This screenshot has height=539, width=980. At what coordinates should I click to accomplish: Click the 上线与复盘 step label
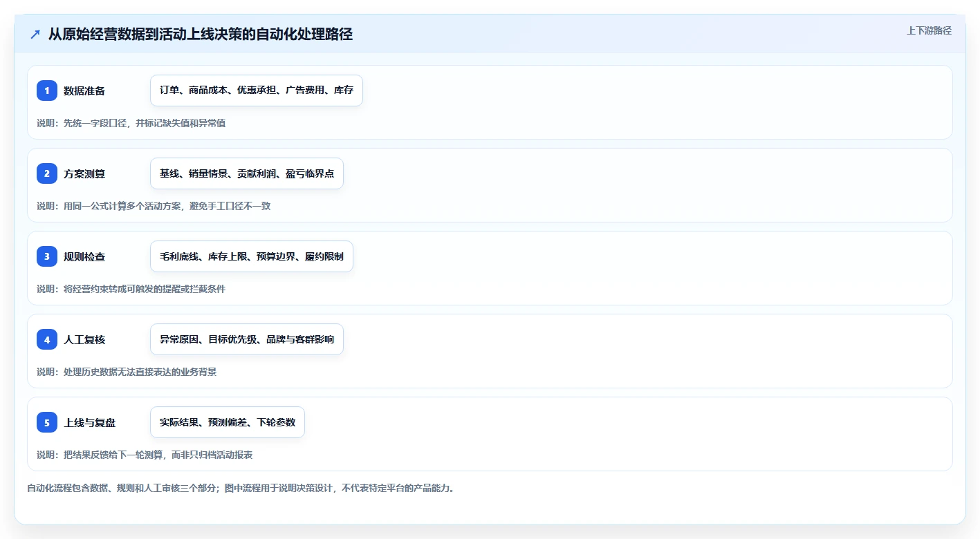(90, 422)
